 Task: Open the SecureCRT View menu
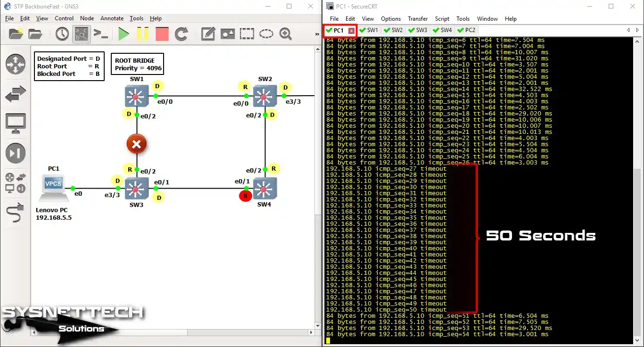click(x=368, y=19)
